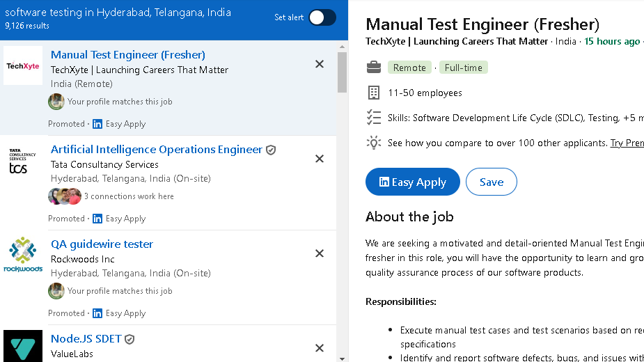Click 'ValueLabs' company name text
644x362 pixels.
pyautogui.click(x=72, y=354)
